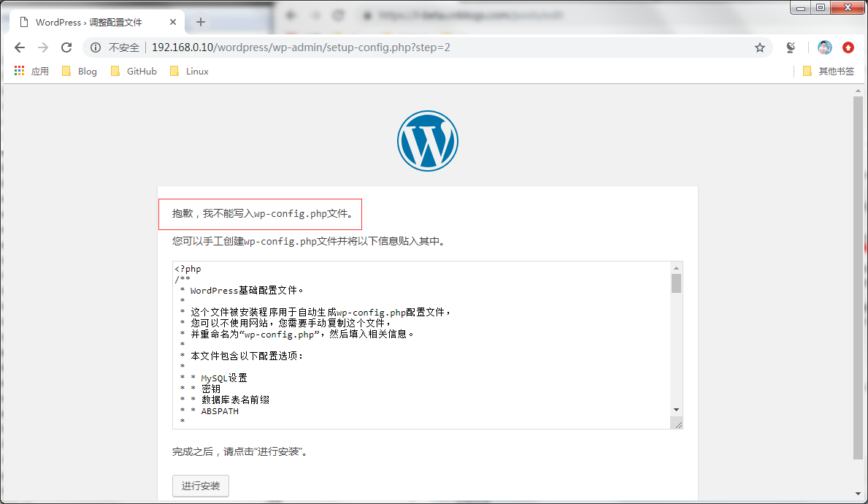Screen dimensions: 868x504
Task: Close the WordPress tab
Action: [x=173, y=22]
